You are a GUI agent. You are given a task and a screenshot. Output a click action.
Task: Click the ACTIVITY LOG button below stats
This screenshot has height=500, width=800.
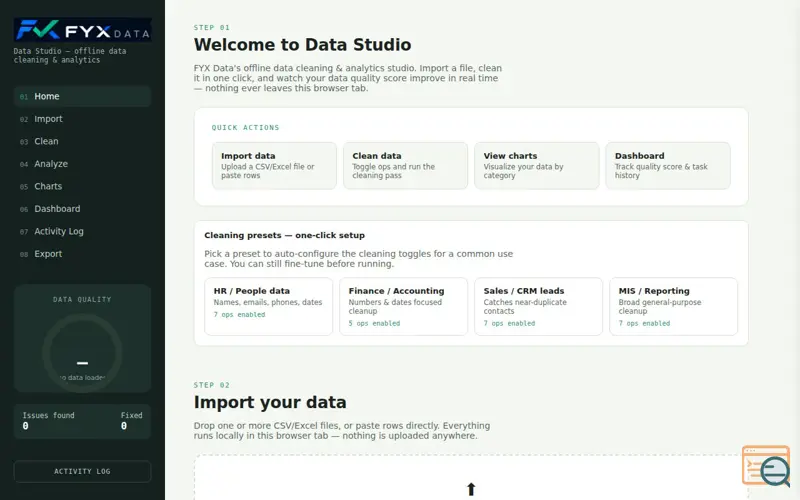click(x=83, y=471)
